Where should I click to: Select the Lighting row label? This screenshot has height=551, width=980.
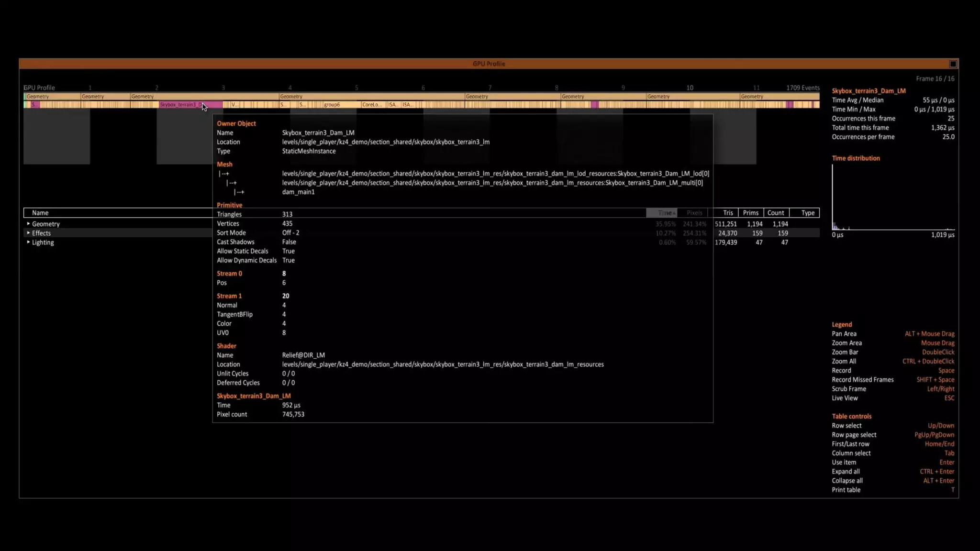pos(43,242)
